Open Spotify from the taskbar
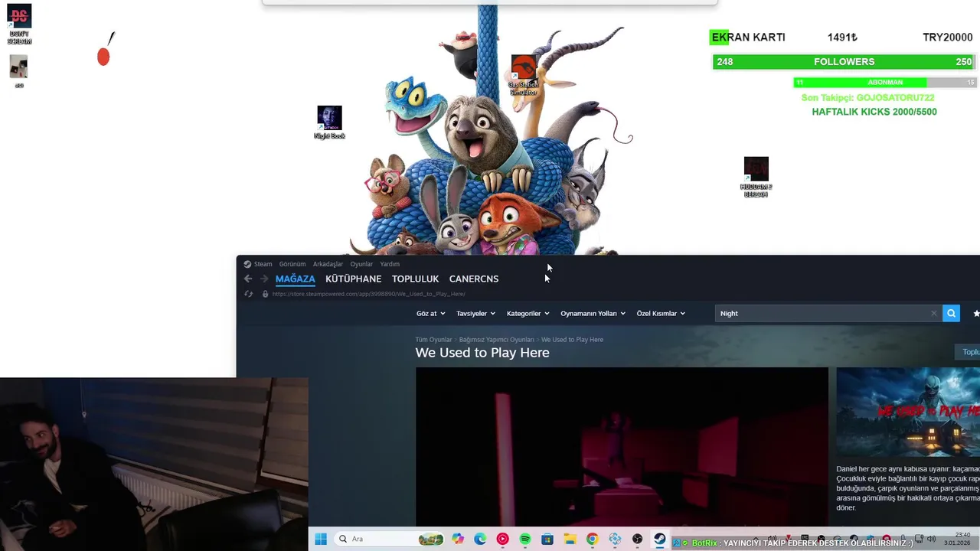 (525, 539)
